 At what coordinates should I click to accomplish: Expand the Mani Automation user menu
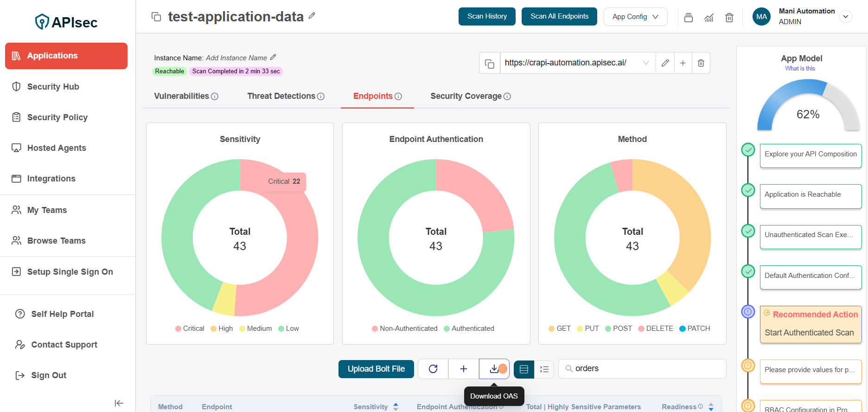click(x=846, y=17)
